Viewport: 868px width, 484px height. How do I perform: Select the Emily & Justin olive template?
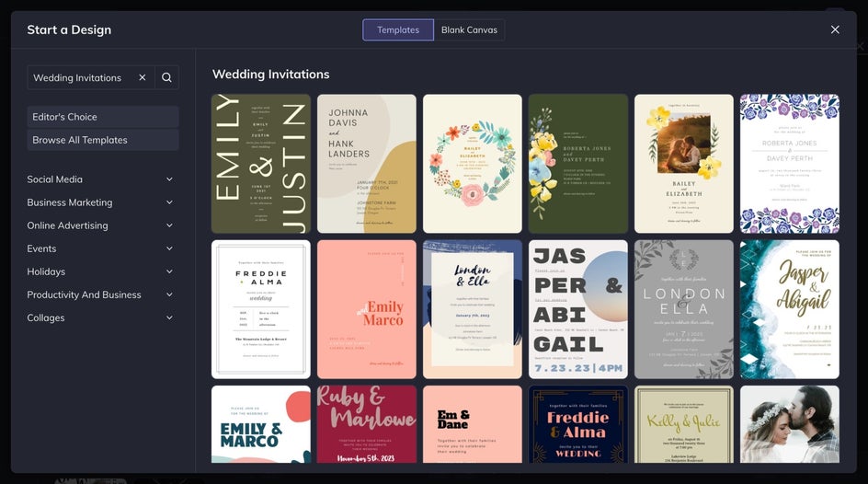point(261,164)
